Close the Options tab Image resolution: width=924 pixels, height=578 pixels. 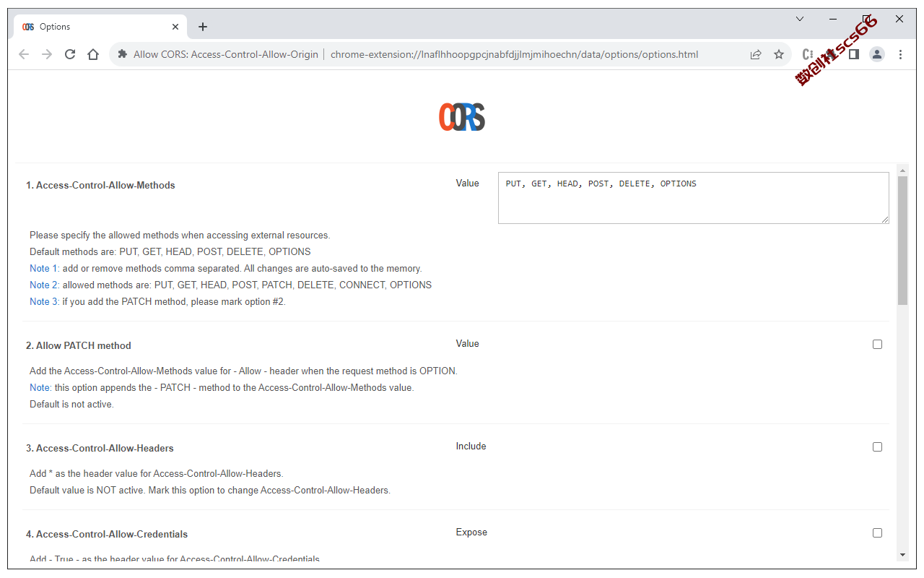point(175,27)
